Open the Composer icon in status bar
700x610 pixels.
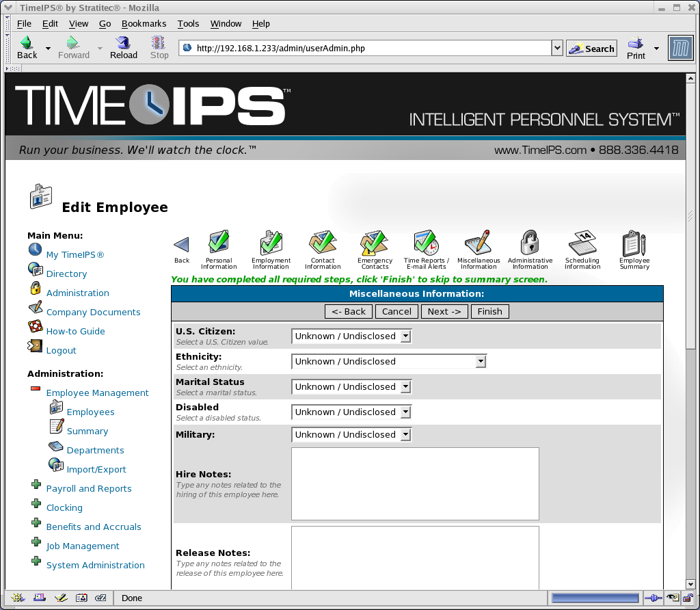point(61,598)
